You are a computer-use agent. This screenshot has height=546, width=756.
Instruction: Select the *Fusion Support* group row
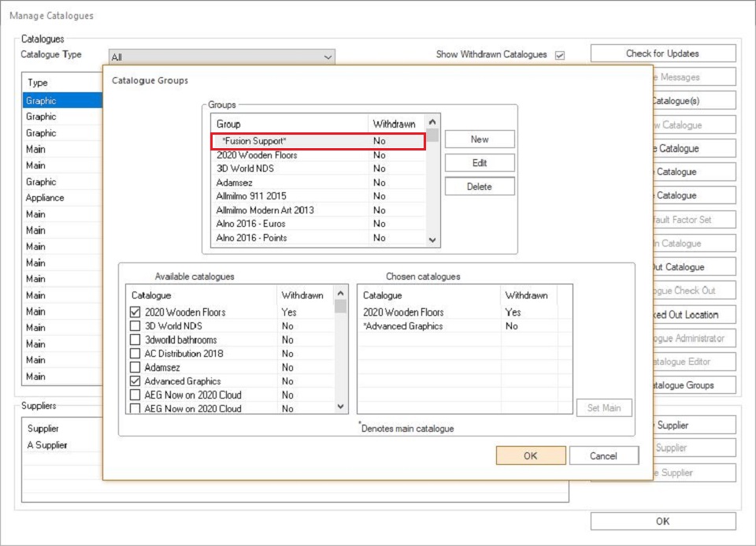318,141
